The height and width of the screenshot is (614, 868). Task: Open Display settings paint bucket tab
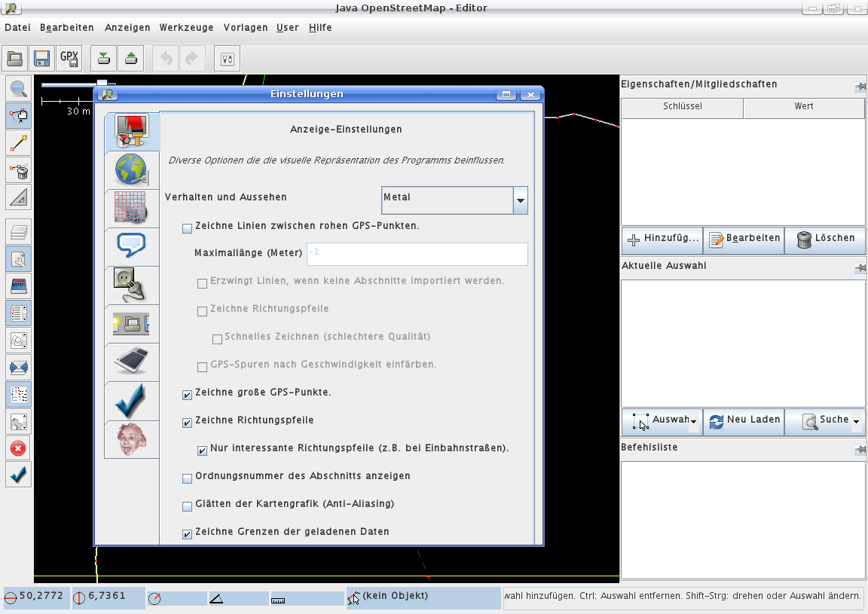click(132, 131)
